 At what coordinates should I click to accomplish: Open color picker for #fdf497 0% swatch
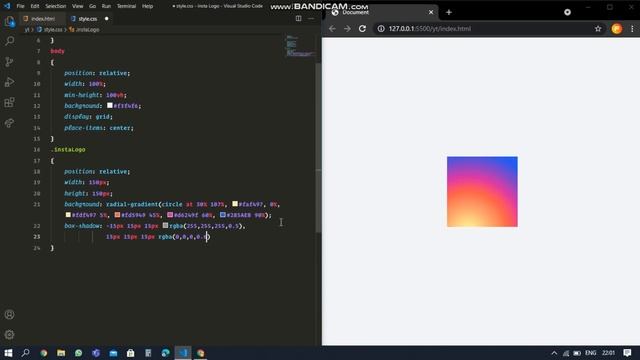pos(235,204)
